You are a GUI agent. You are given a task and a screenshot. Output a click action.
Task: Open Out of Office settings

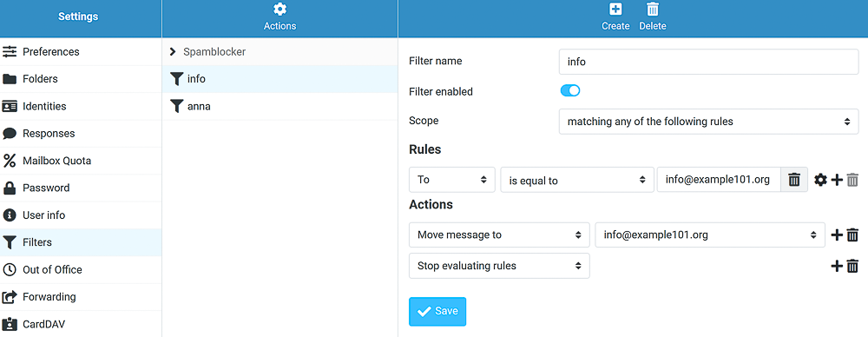[x=81, y=269]
